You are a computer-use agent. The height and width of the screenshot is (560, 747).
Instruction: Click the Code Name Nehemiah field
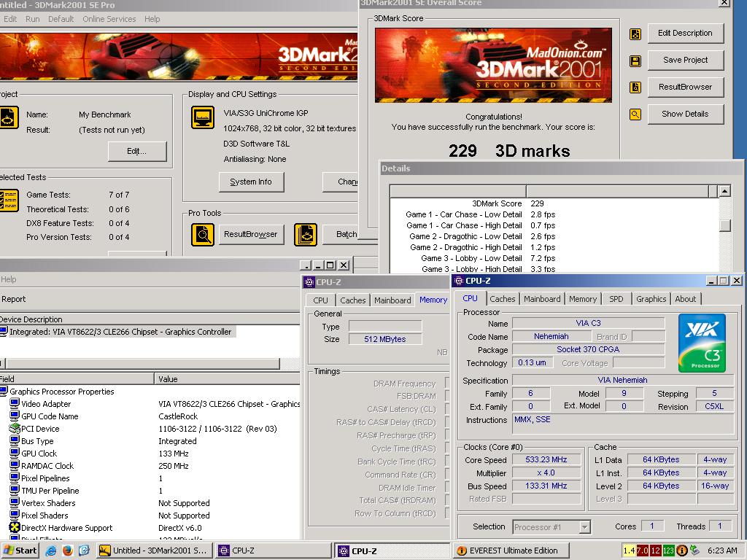pyautogui.click(x=551, y=336)
